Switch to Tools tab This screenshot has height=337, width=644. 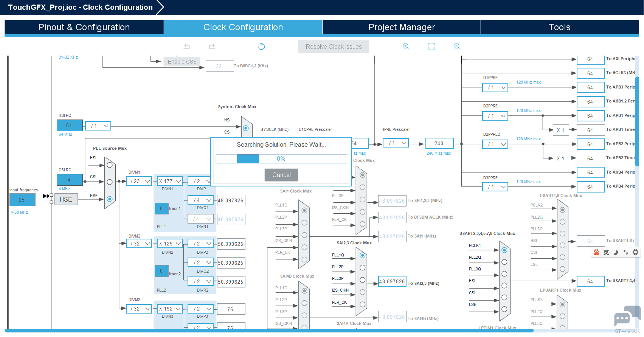click(560, 27)
